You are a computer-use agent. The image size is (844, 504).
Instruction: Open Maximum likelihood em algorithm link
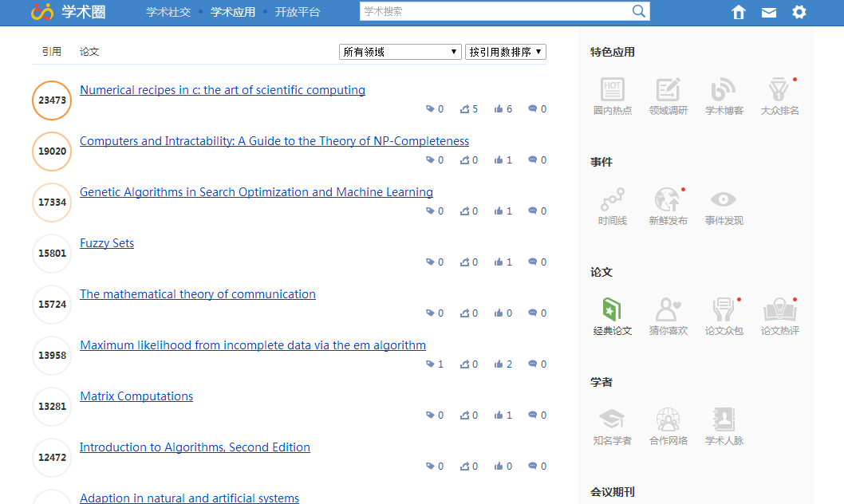(x=252, y=345)
